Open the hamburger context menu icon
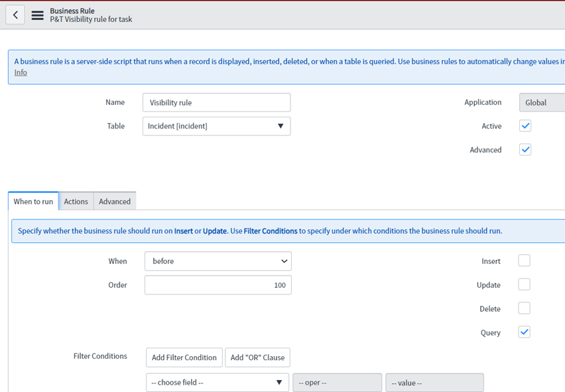 coord(38,15)
